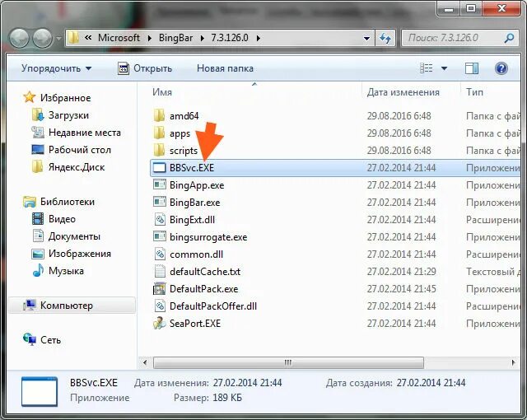Viewport: 527px width, 420px height.
Task: Select 7.3.126.0 in the address breadcrumb
Action: pos(230,38)
